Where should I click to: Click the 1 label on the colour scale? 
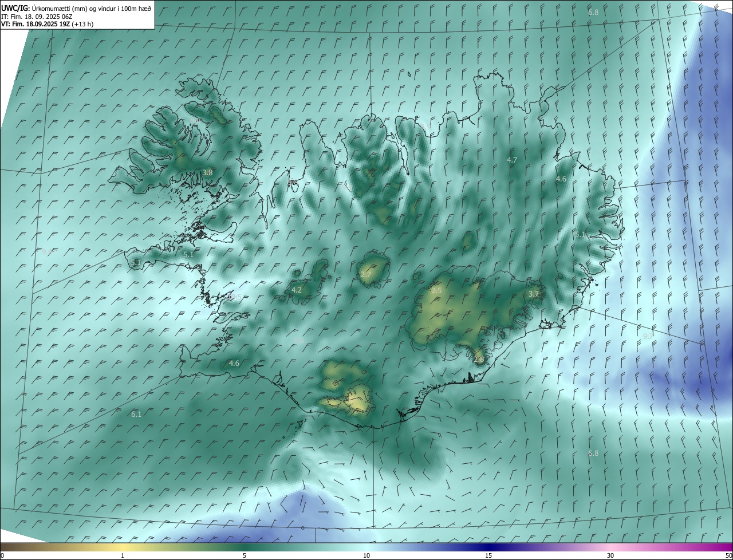pos(123,555)
